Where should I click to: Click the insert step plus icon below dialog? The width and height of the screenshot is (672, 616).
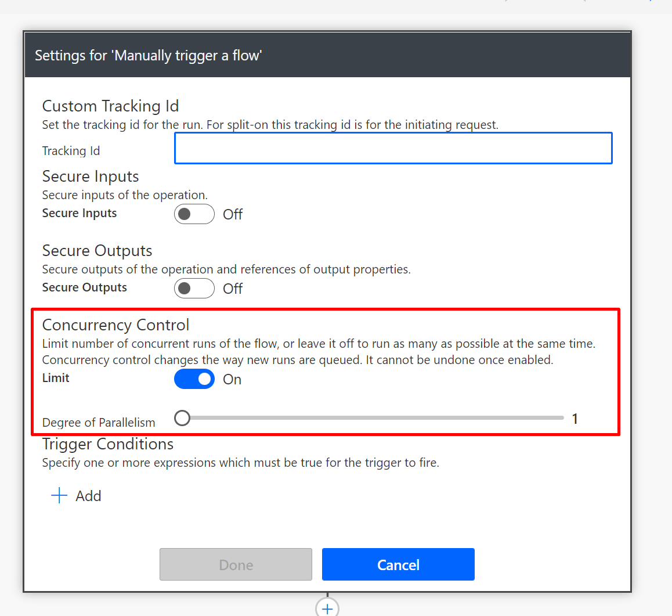[327, 608]
